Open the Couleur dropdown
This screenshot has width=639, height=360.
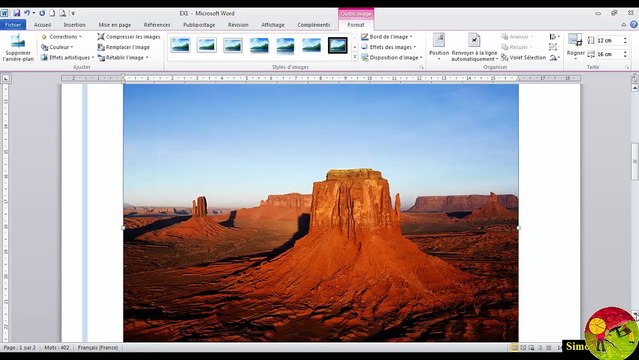(57, 47)
